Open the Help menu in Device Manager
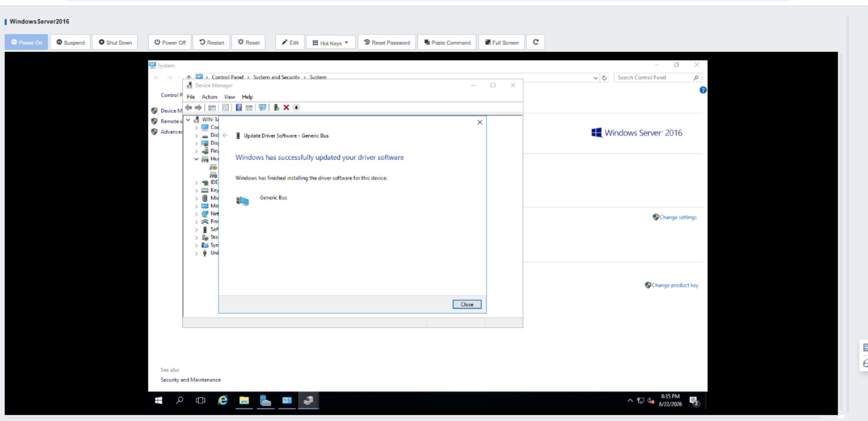Image resolution: width=868 pixels, height=421 pixels. pos(247,97)
